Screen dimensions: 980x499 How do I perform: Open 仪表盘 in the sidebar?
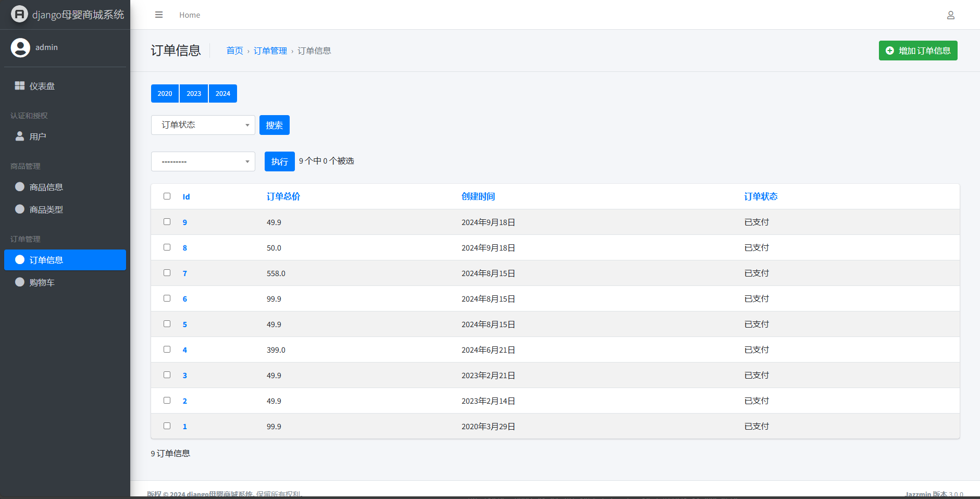coord(65,86)
